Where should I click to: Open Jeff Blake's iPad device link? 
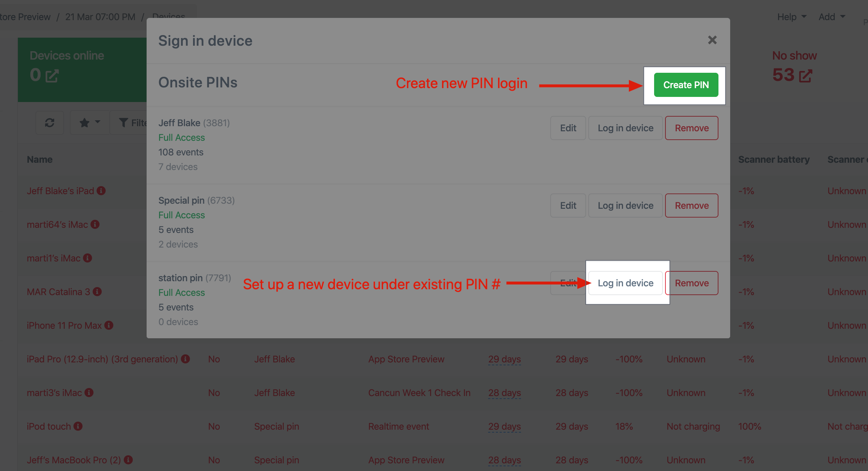click(60, 191)
